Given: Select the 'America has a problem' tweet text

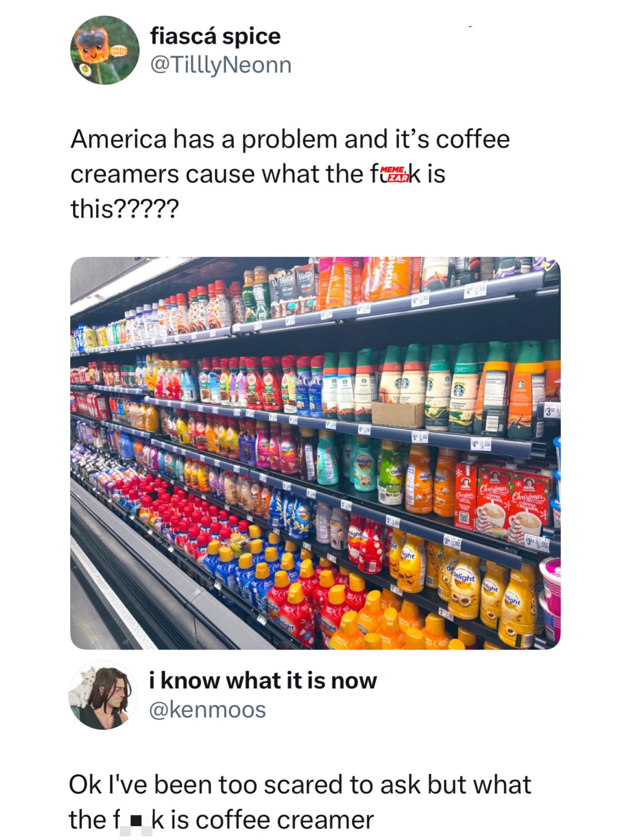Looking at the screenshot, I should coord(290,174).
